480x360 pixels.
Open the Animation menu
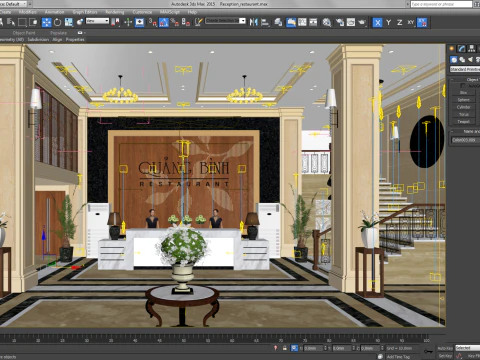click(54, 12)
